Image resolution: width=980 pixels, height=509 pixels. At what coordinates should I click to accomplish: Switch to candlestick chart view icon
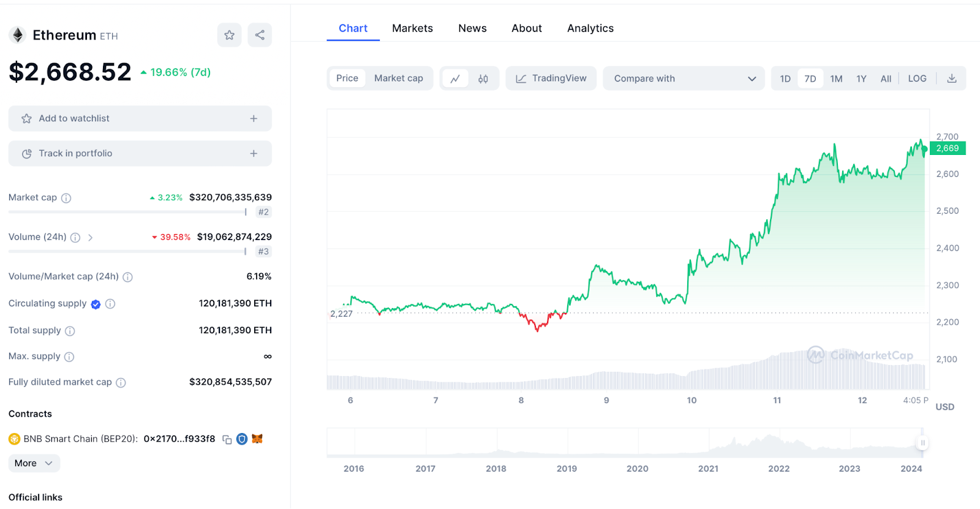(483, 78)
